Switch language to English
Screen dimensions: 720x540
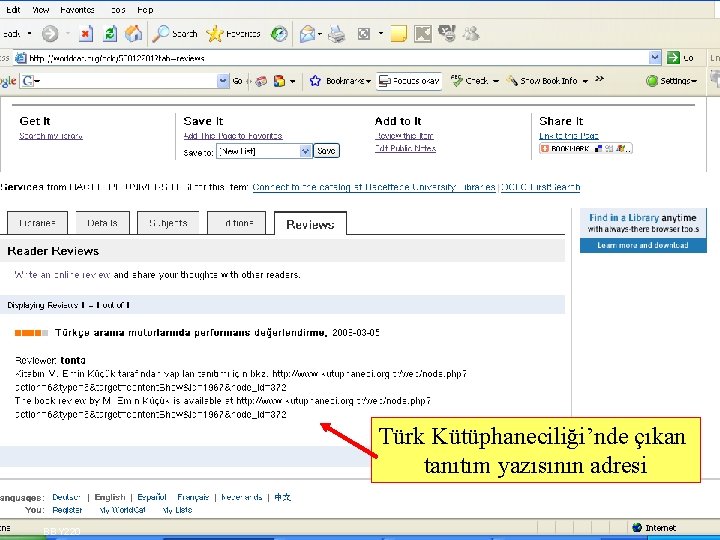(x=110, y=497)
